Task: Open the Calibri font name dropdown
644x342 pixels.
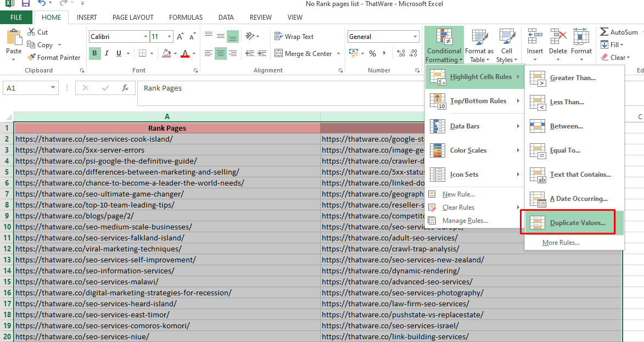Action: point(145,37)
